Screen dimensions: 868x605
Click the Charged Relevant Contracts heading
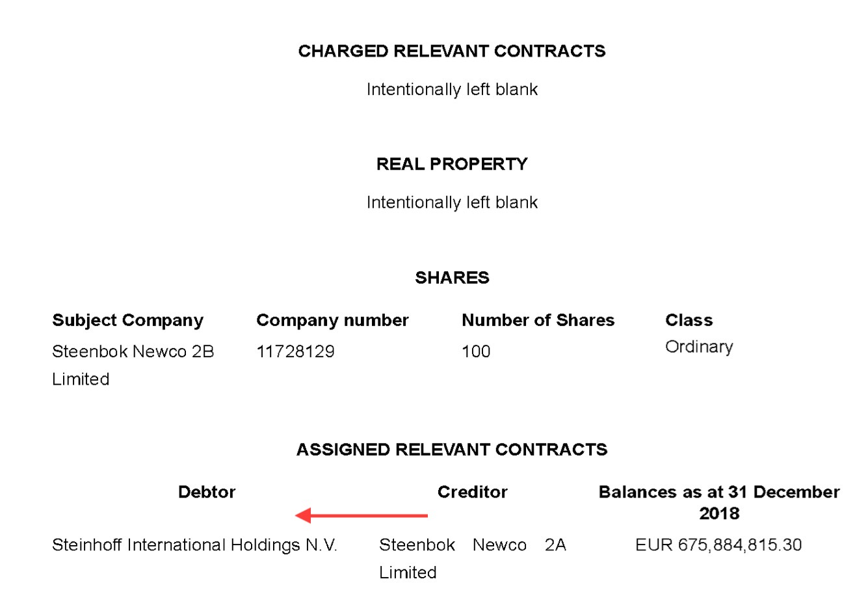point(452,51)
